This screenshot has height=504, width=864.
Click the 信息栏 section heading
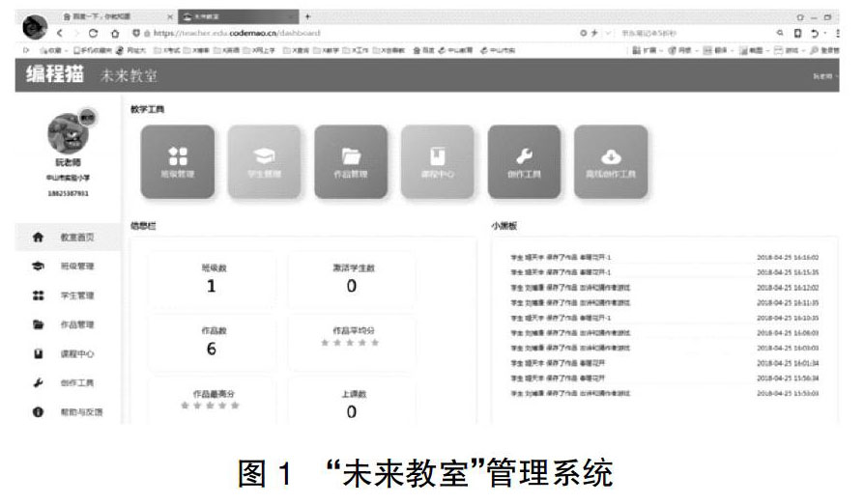click(x=143, y=226)
